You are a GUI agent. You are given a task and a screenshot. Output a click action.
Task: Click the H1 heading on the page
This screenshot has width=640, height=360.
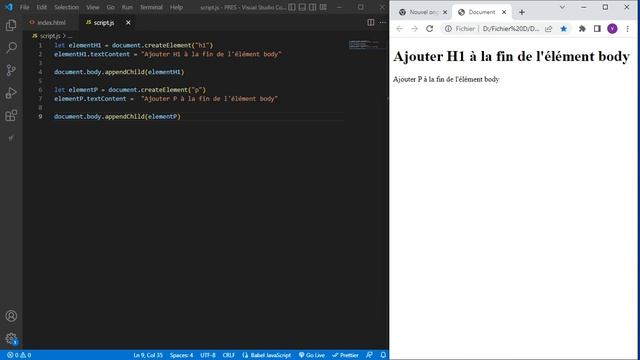click(511, 56)
